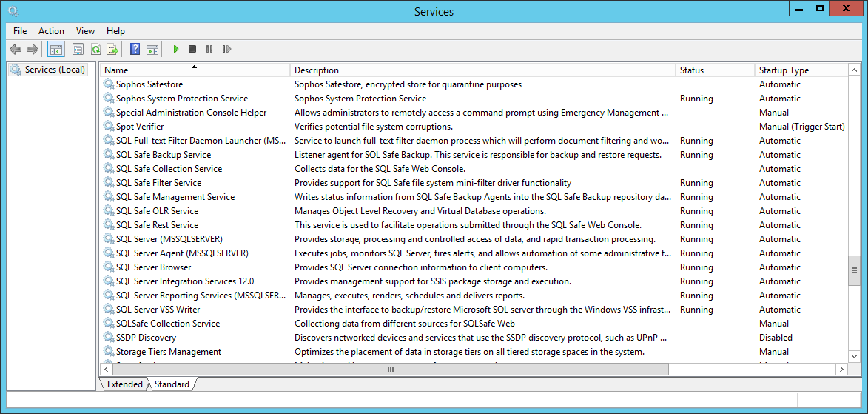Toggle Show/Hide Action Pane icon

coord(152,50)
